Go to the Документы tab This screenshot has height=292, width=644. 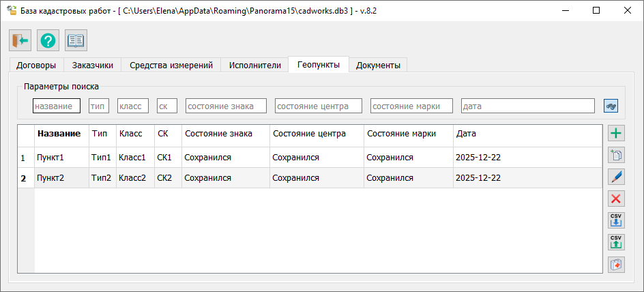coord(378,65)
